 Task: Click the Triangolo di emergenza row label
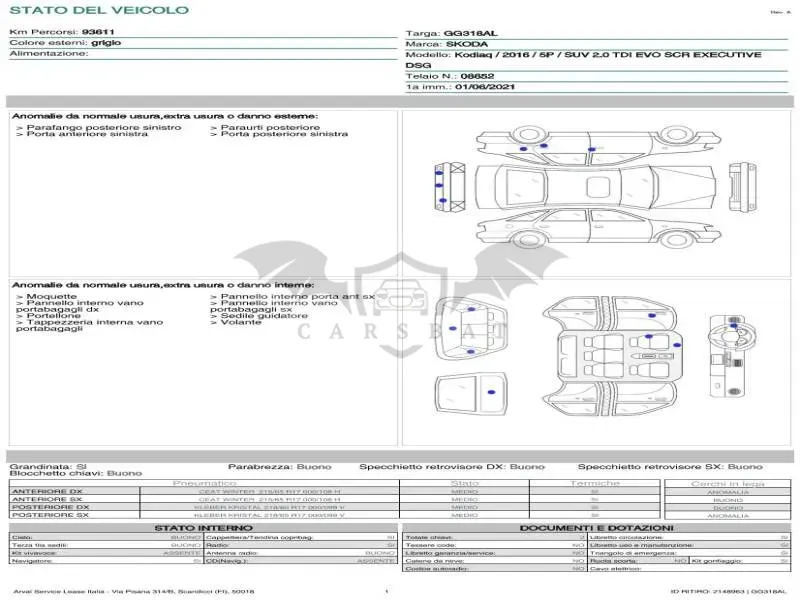(x=633, y=553)
